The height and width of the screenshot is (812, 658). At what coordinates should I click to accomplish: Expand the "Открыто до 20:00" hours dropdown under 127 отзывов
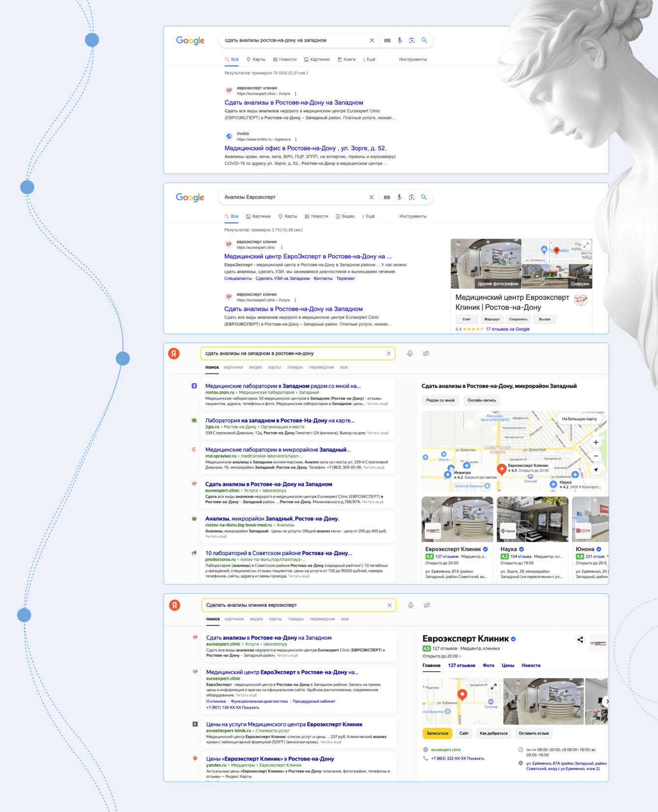pyautogui.click(x=442, y=656)
